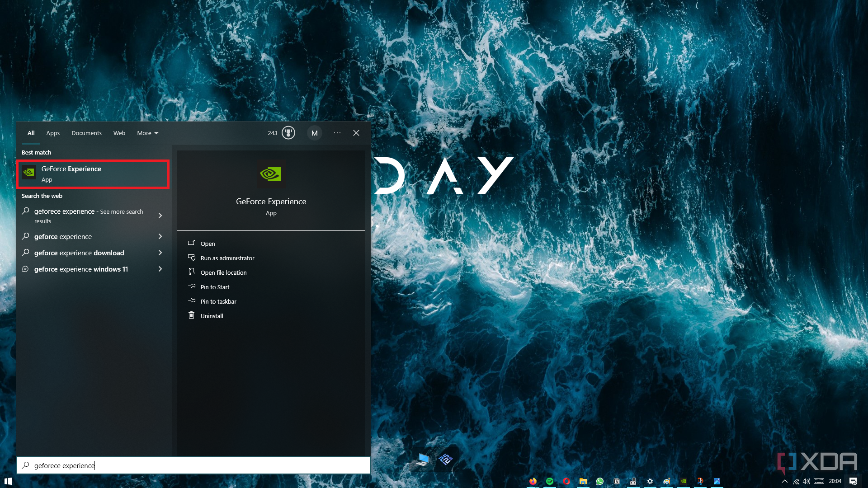Expand arrow beside 'geforce experience windows 11'
This screenshot has height=488, width=868.
click(x=160, y=269)
